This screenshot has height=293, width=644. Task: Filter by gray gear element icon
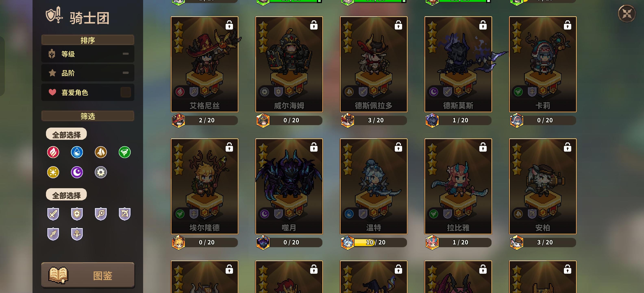[101, 172]
